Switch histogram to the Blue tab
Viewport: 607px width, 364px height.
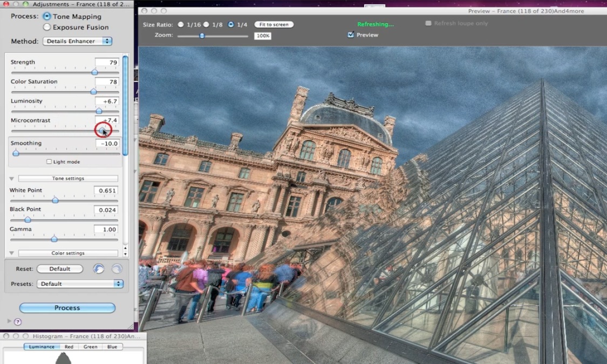pyautogui.click(x=112, y=347)
